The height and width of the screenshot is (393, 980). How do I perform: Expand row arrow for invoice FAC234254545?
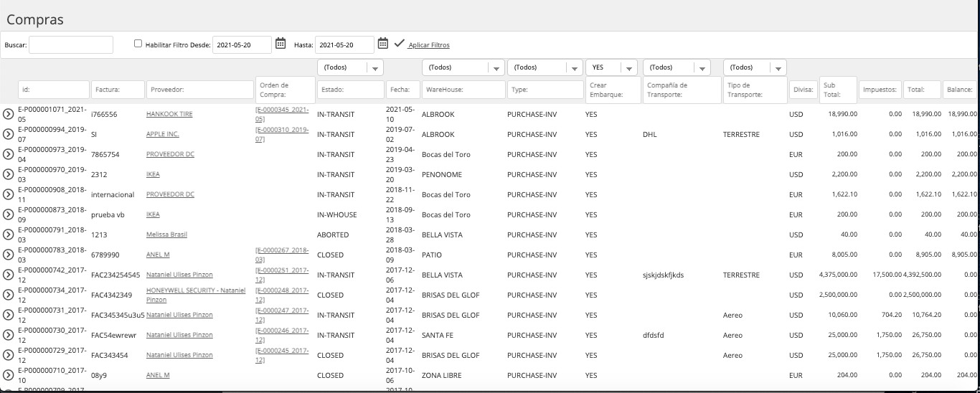8,275
